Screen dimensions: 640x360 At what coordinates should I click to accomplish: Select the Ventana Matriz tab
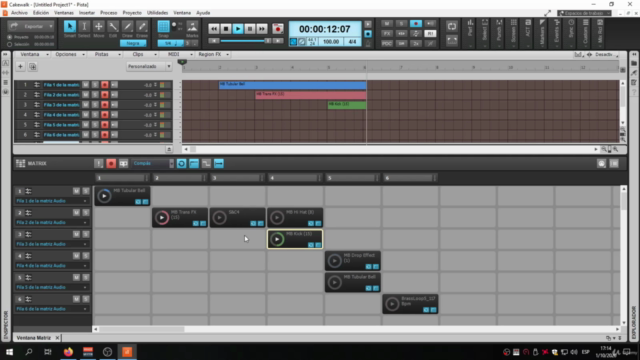(x=34, y=338)
